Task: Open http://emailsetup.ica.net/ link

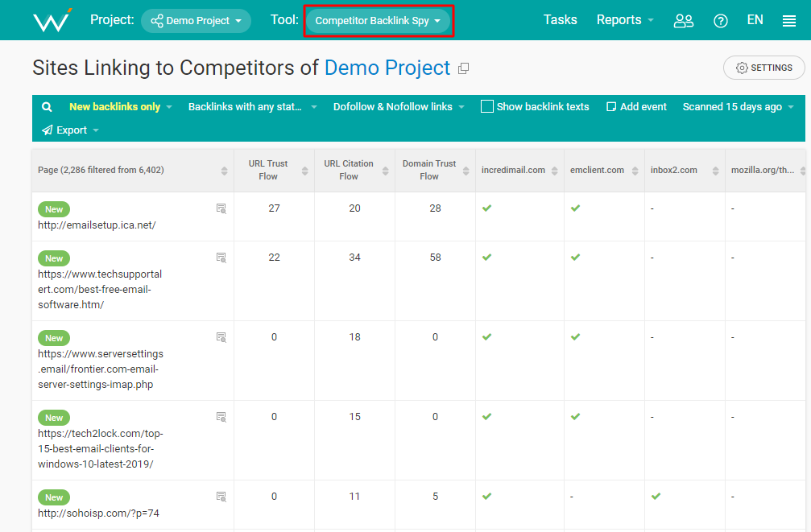Action: click(x=97, y=225)
